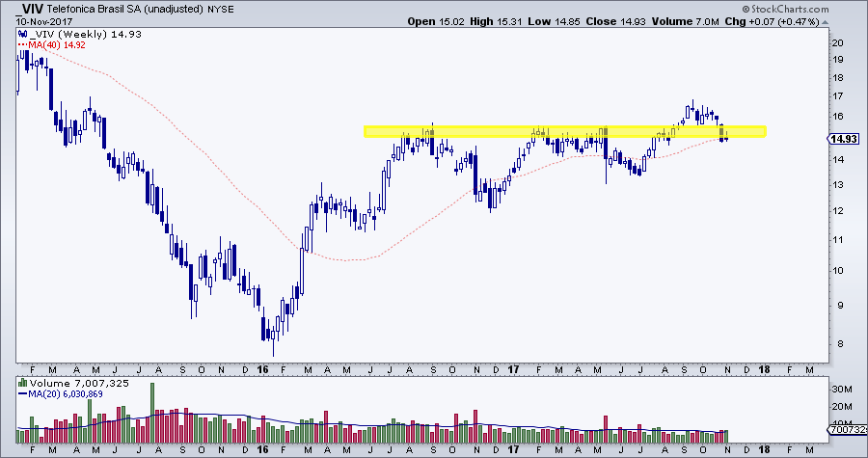Click the 8 price axis label
The height and width of the screenshot is (458, 868).
point(839,344)
